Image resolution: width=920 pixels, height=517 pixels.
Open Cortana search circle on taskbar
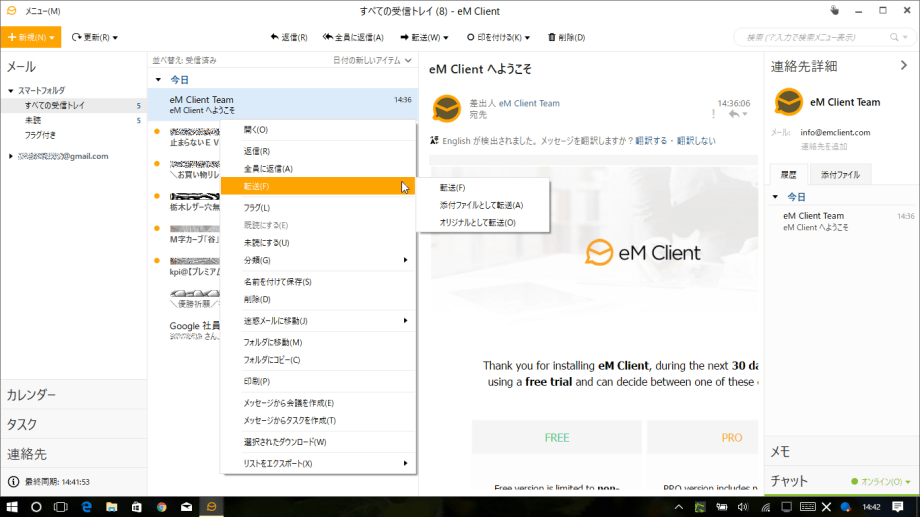click(x=36, y=506)
